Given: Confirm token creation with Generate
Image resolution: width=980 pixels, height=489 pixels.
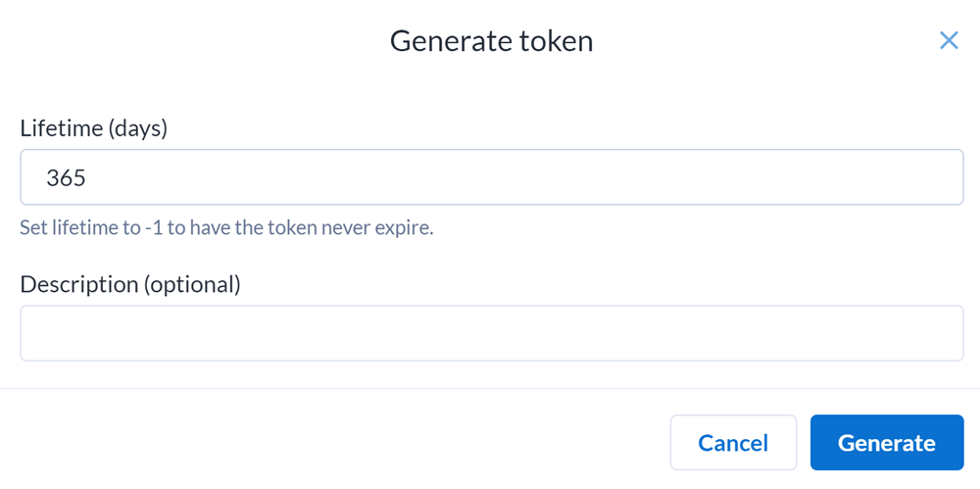Looking at the screenshot, I should tap(886, 443).
